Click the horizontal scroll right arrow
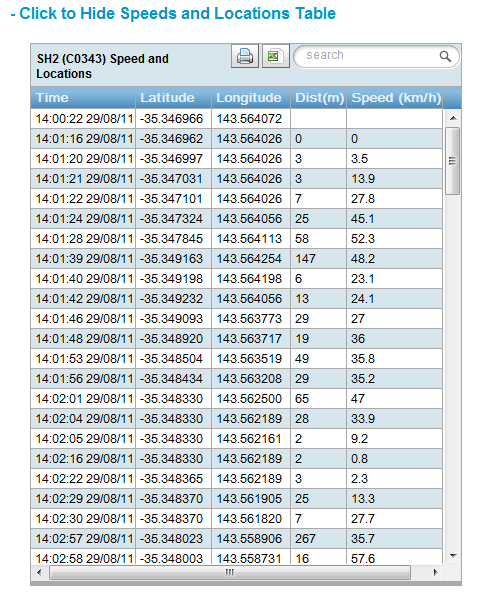Viewport: 483px width, 601px height. [435, 572]
